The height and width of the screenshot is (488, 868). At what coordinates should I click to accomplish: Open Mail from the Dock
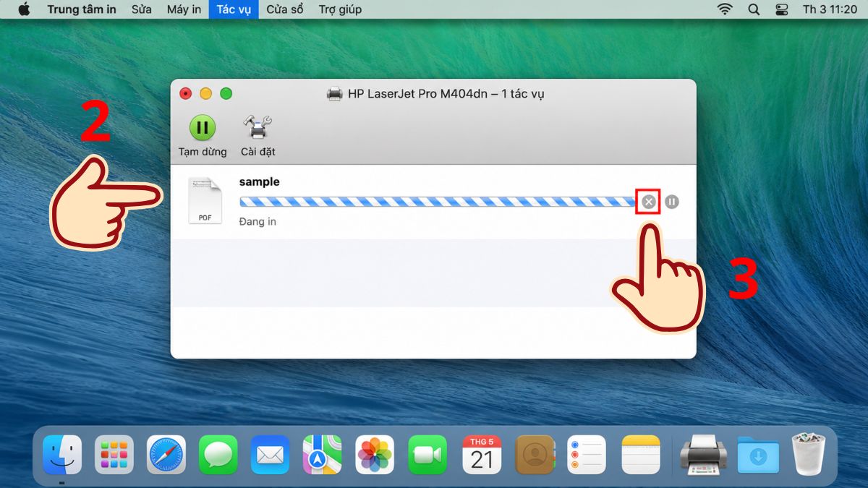click(x=271, y=455)
